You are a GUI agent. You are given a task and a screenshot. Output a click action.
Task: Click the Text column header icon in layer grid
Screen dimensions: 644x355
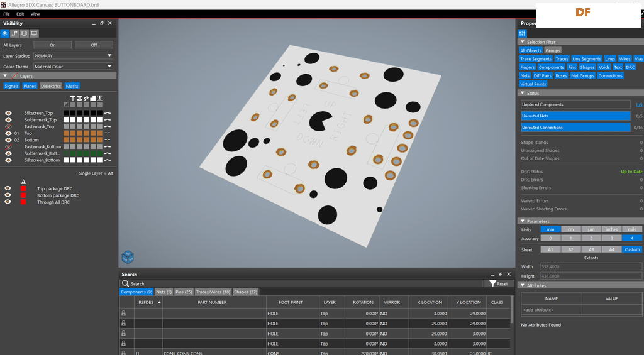[x=99, y=98]
